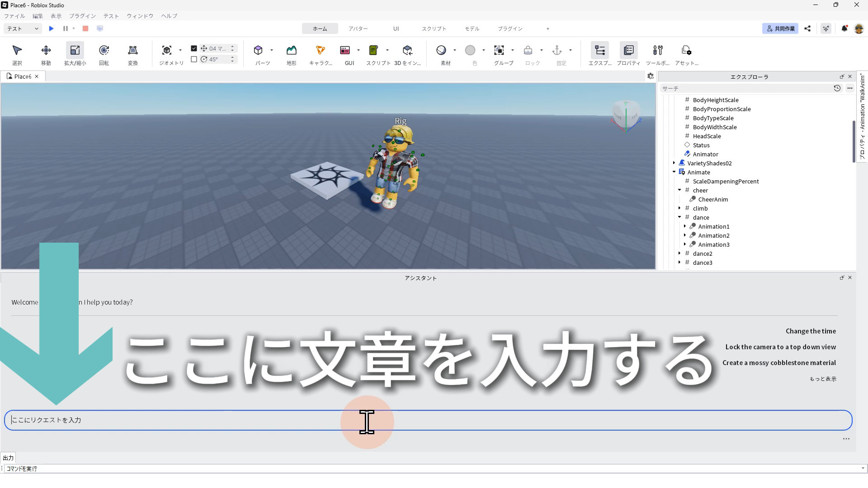Select the 選択 (Select) arrow tool

(17, 51)
